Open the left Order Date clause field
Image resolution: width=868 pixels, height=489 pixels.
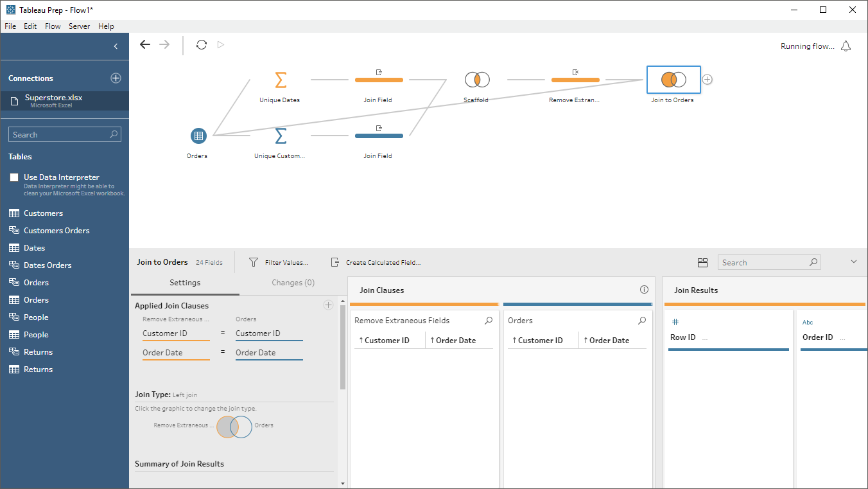[x=176, y=353]
